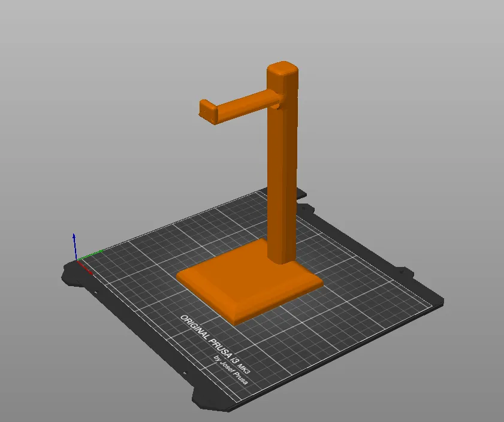
Task: Select the orange headphone stand model
Action: point(282,167)
